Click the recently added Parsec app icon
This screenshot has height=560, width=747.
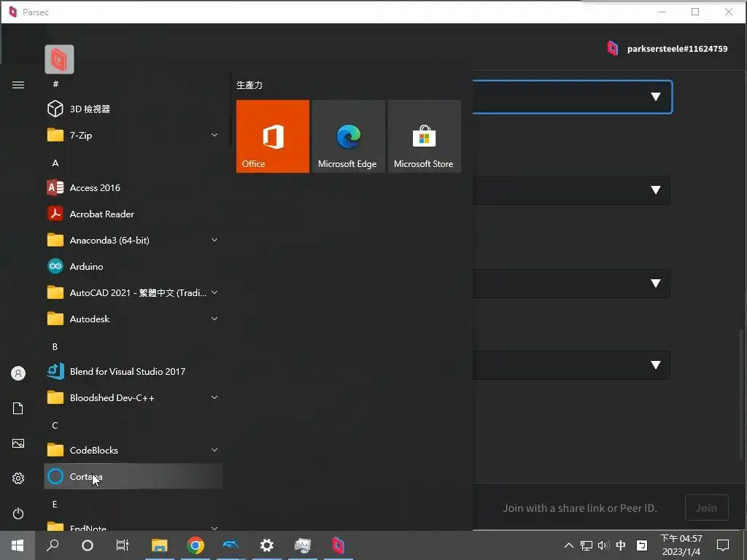[59, 60]
